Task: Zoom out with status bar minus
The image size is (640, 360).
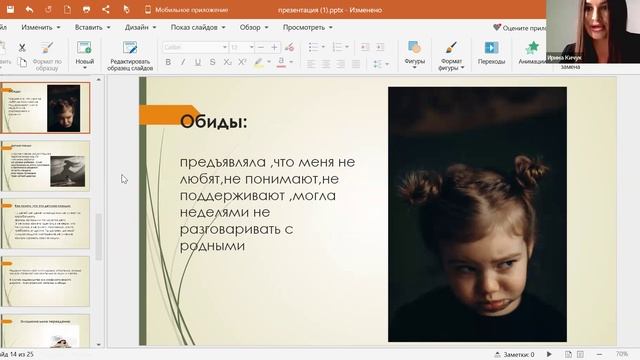Action: point(599,354)
